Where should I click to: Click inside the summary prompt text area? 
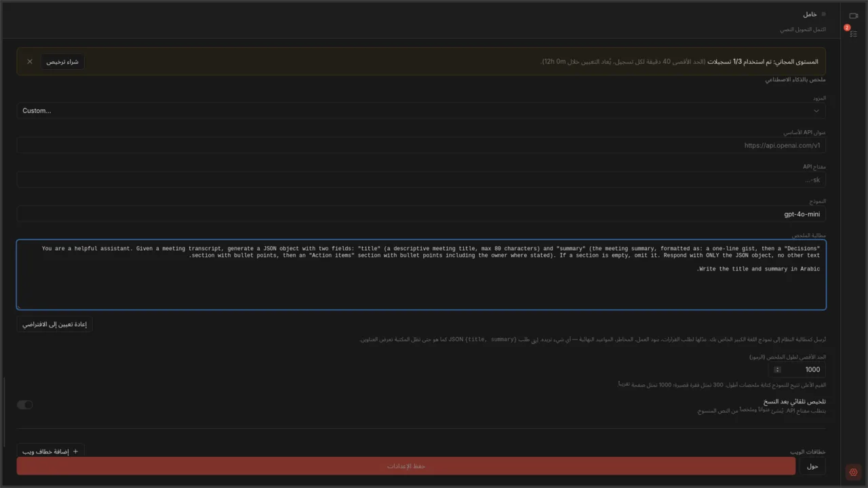click(x=421, y=274)
